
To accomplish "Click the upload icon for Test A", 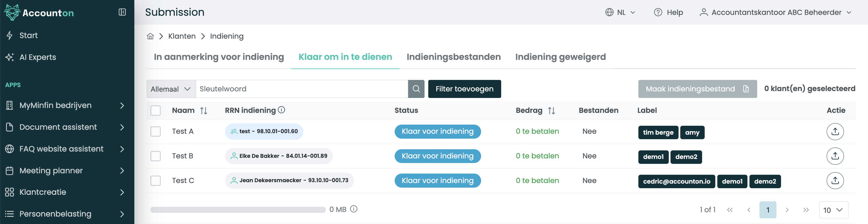I will pos(835,131).
